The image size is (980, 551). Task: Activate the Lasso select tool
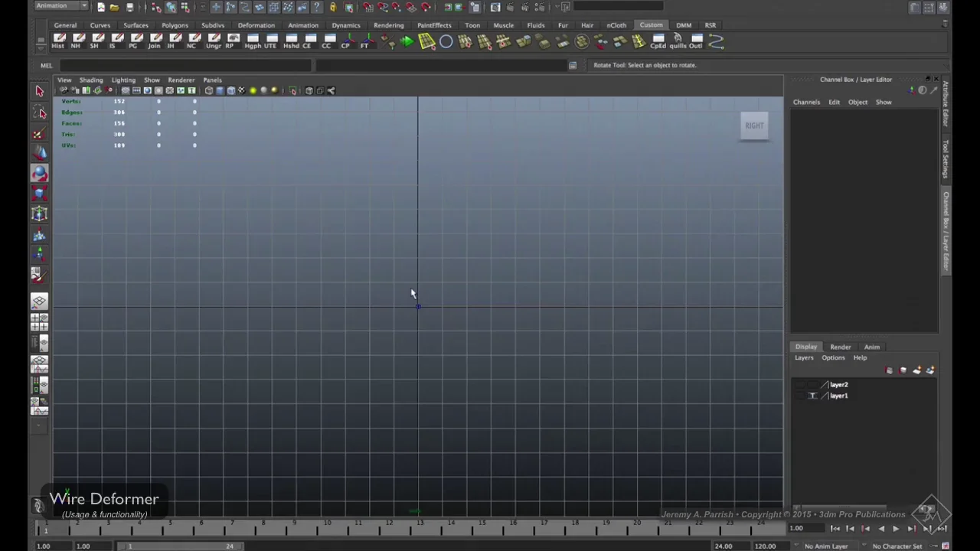(x=40, y=113)
